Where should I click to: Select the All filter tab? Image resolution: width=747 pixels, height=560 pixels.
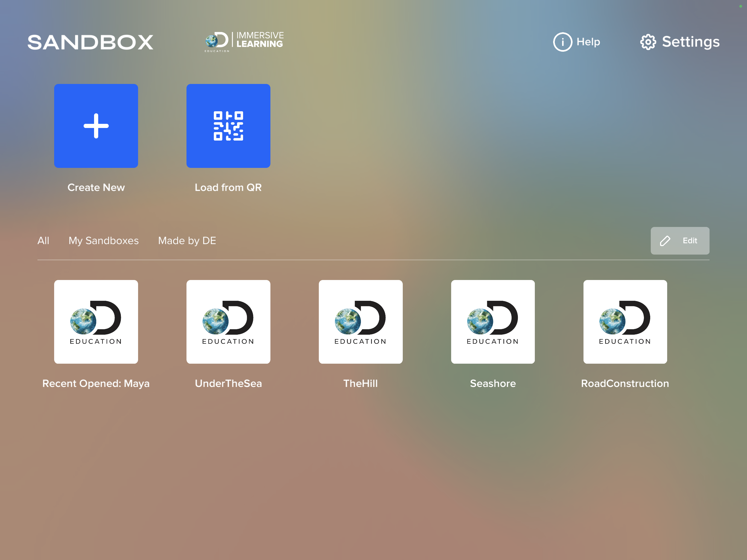[43, 240]
